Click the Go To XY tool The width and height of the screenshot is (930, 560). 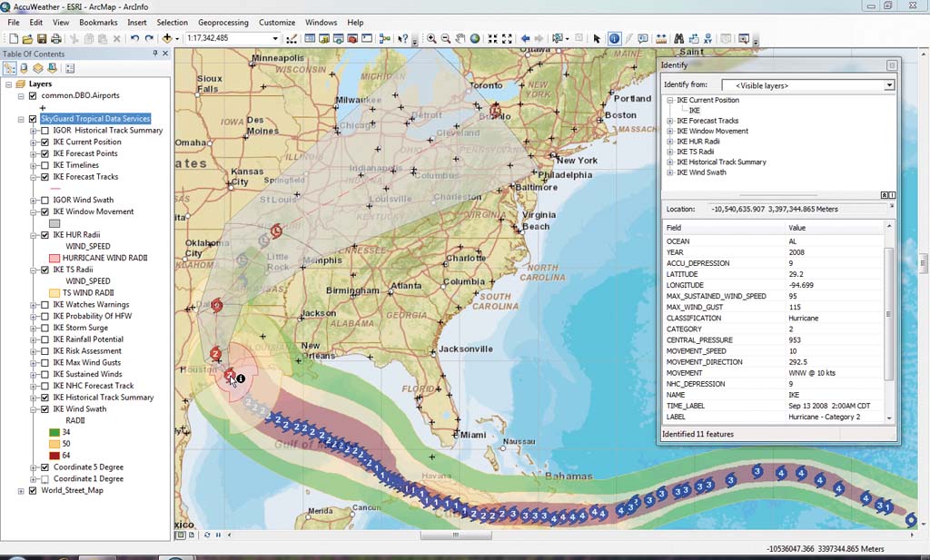(x=707, y=38)
